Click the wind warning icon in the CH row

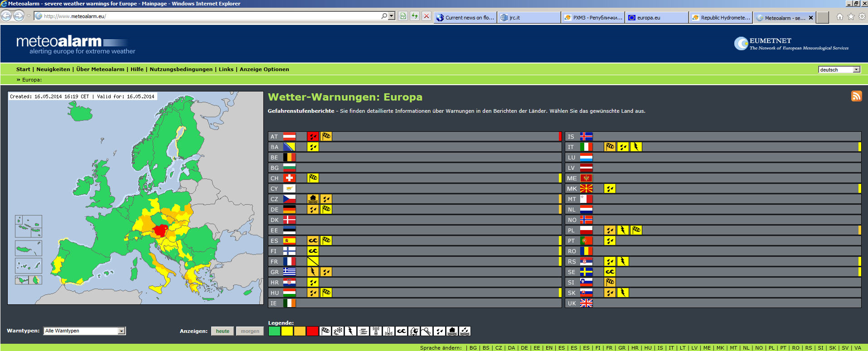313,178
